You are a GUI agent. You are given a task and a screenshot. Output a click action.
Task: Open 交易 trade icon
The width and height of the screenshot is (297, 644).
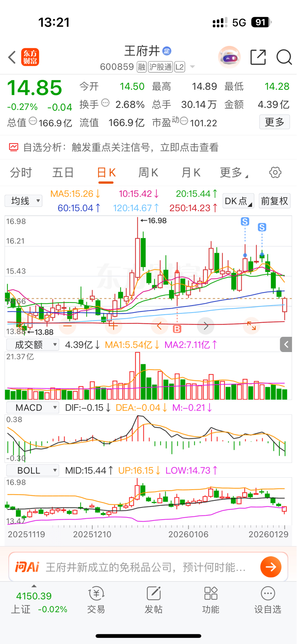(x=96, y=593)
